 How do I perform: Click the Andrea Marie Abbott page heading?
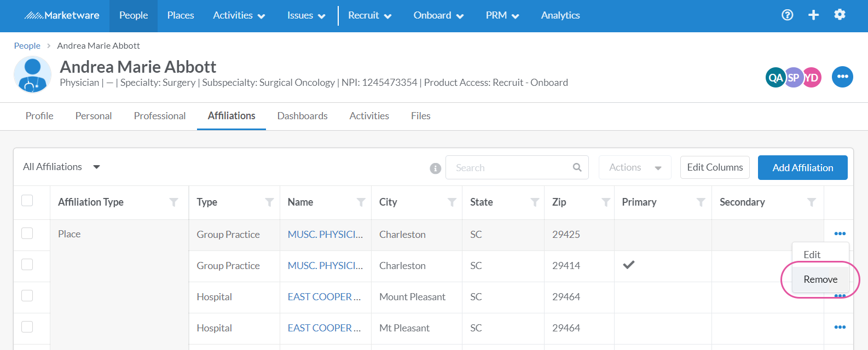pyautogui.click(x=138, y=67)
